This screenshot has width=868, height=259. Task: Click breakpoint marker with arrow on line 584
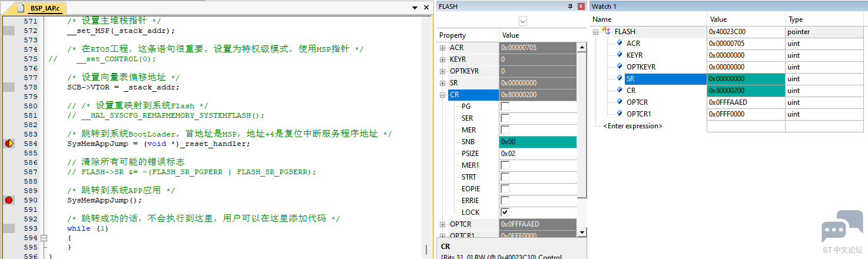coord(9,144)
